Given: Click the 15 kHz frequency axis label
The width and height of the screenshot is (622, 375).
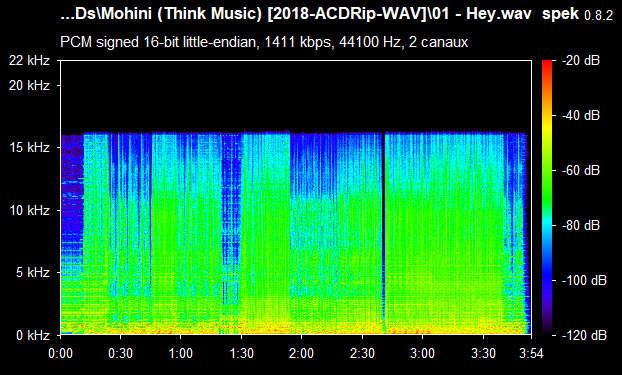Looking at the screenshot, I should click(29, 148).
